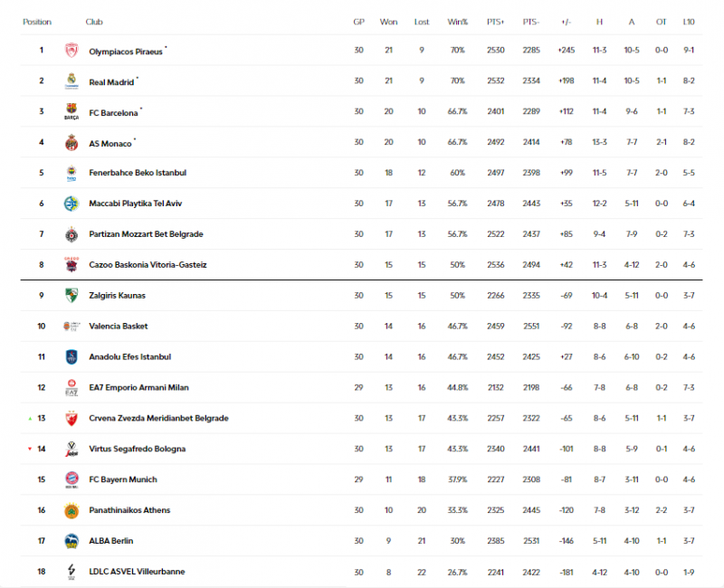Click the Maccabi Playtika Tel Aviv logo

[71, 204]
